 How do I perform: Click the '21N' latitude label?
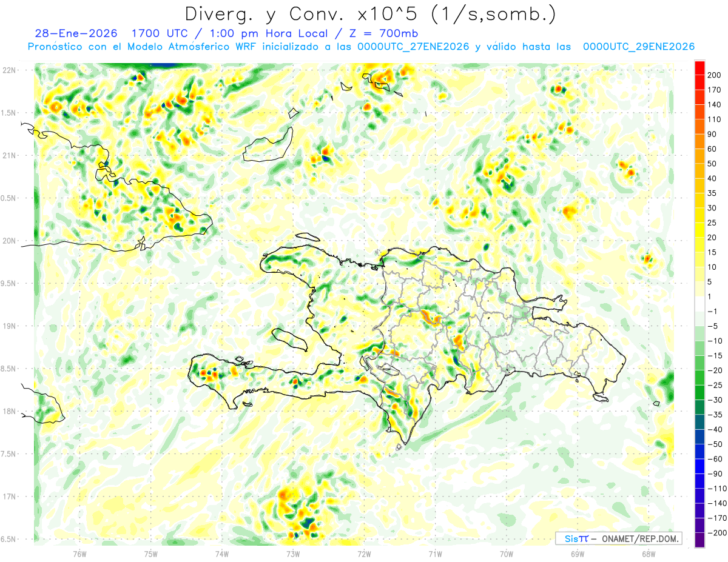pyautogui.click(x=8, y=155)
